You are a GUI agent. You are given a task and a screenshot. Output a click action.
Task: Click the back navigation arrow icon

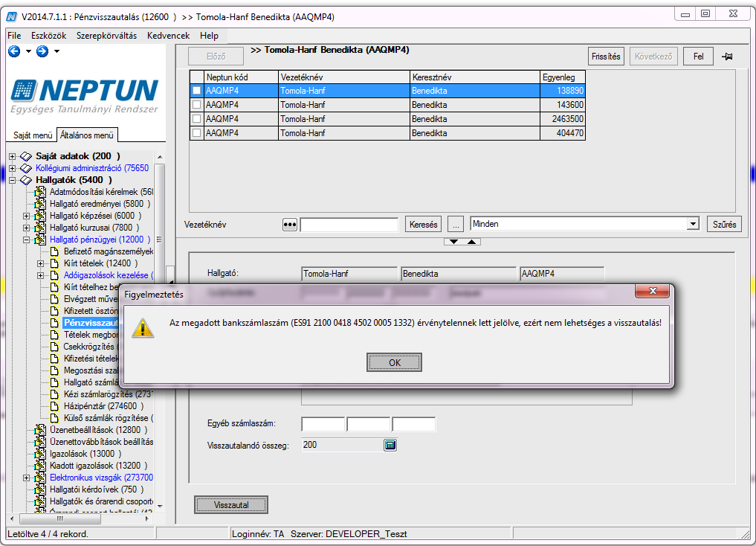point(14,51)
